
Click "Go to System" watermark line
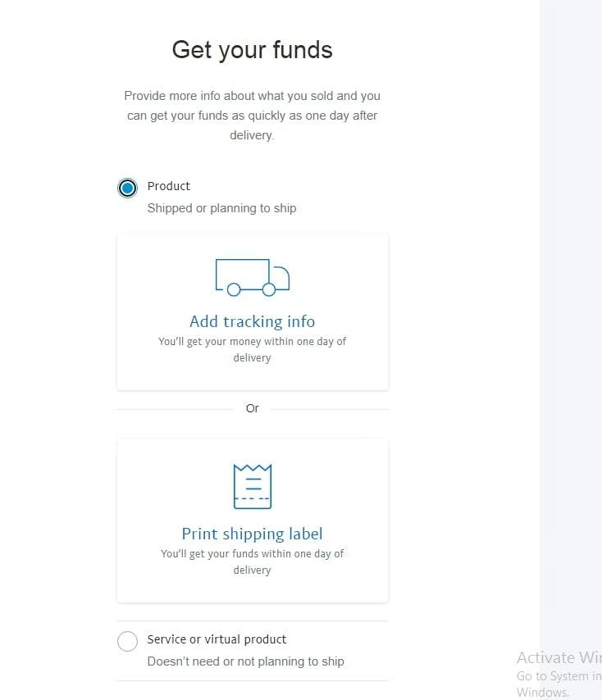click(x=558, y=676)
